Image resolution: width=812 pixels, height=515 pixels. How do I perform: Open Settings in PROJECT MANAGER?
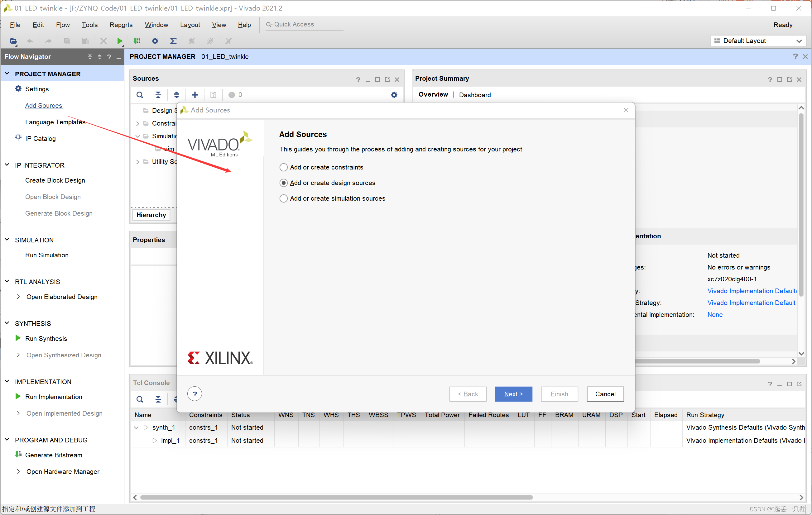[x=37, y=89]
